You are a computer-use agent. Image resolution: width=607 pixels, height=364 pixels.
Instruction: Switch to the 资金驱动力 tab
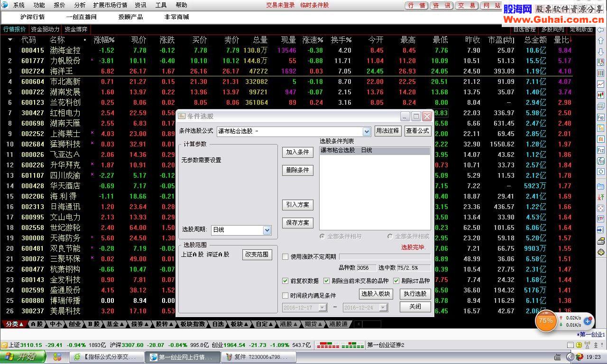click(x=46, y=29)
